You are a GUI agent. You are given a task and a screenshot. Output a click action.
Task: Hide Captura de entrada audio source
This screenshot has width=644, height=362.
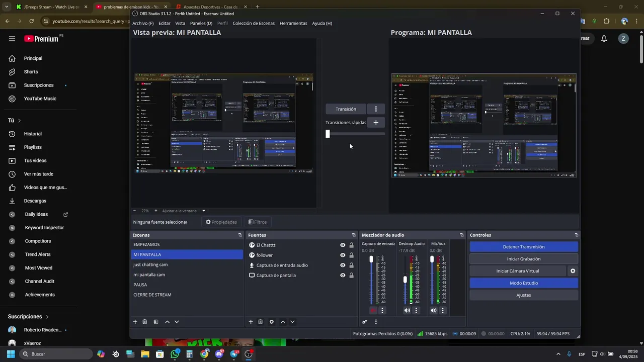[343, 265]
